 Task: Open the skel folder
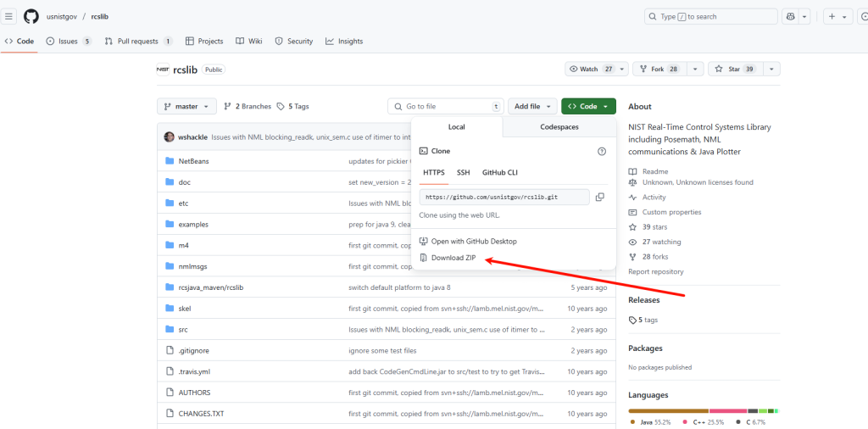click(x=185, y=309)
